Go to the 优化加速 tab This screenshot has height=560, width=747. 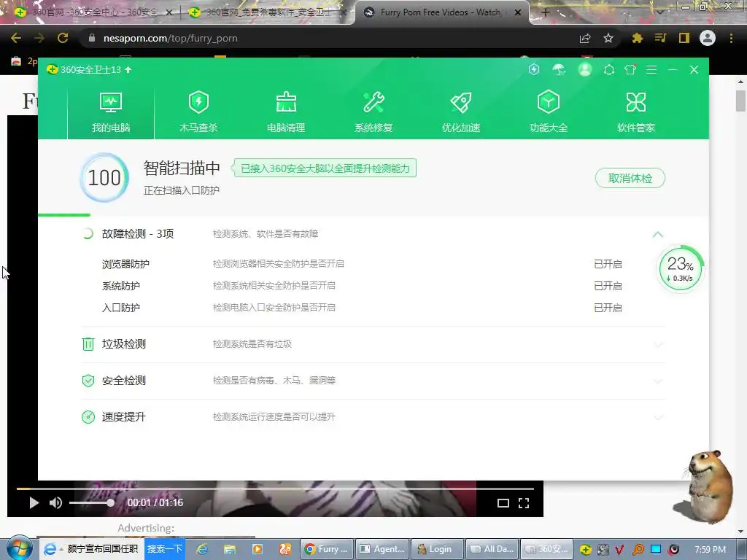[461, 112]
